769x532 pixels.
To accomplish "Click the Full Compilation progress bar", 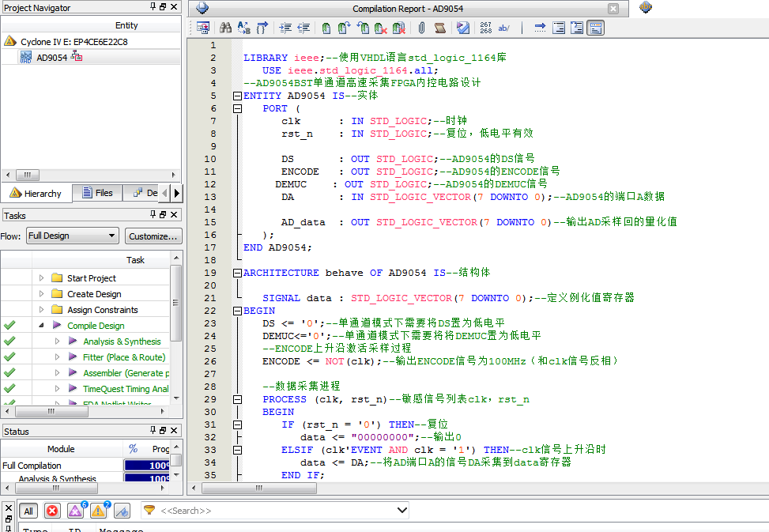I will point(147,466).
